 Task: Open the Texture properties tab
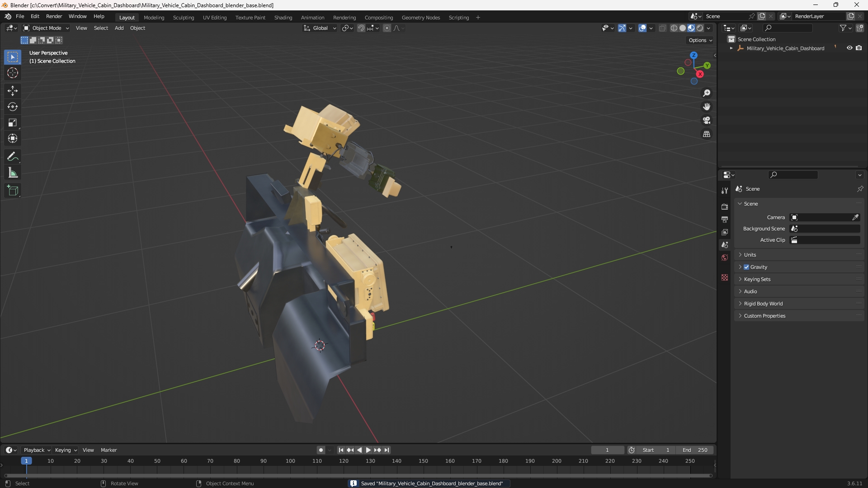point(725,277)
